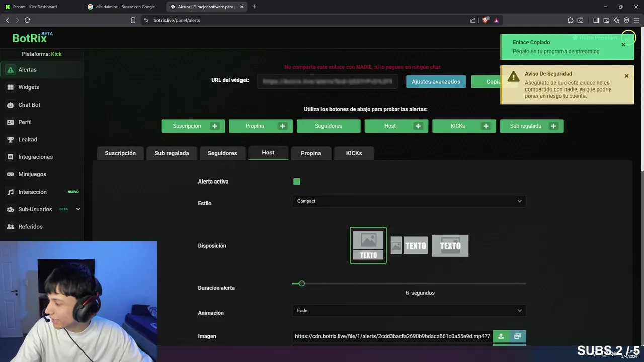Test the Seguidores alert button
This screenshot has height=362, width=644.
point(329,126)
